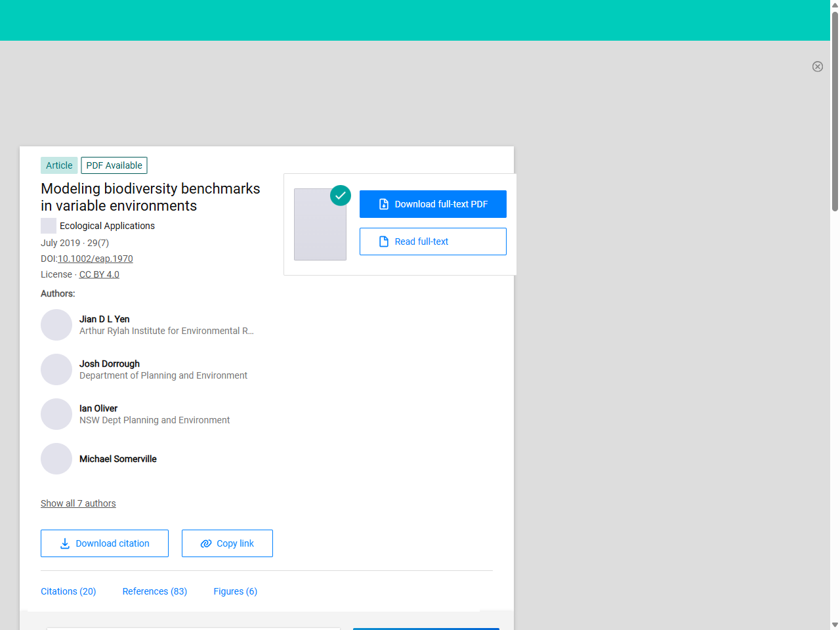Click Read full-text button
This screenshot has width=840, height=630.
[x=433, y=241]
